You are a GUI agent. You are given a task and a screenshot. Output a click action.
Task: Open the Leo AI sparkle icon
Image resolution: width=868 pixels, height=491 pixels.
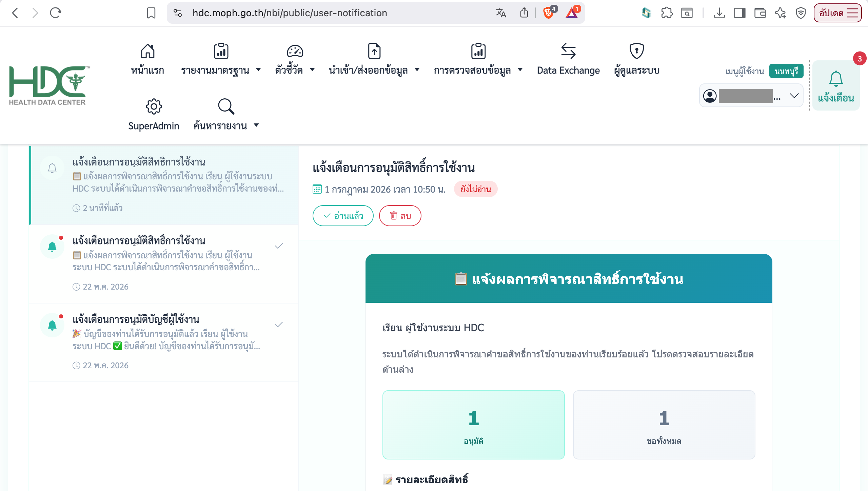pyautogui.click(x=780, y=13)
